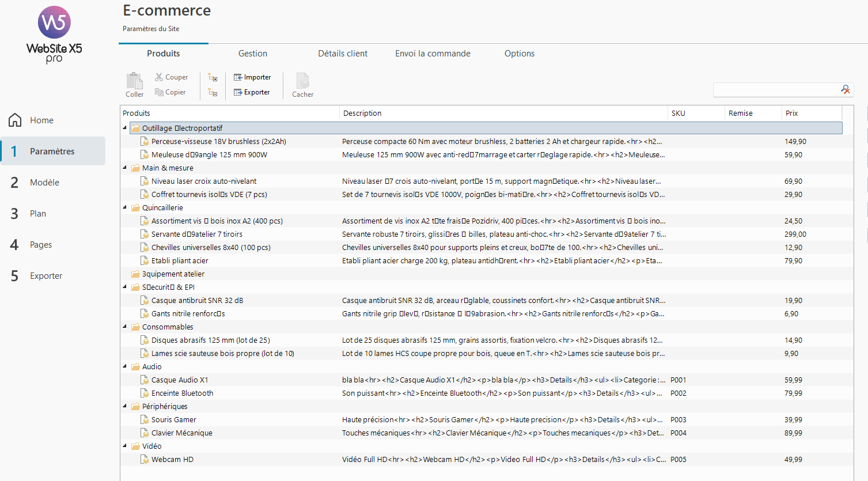Click the search magnifier icon

(x=845, y=89)
